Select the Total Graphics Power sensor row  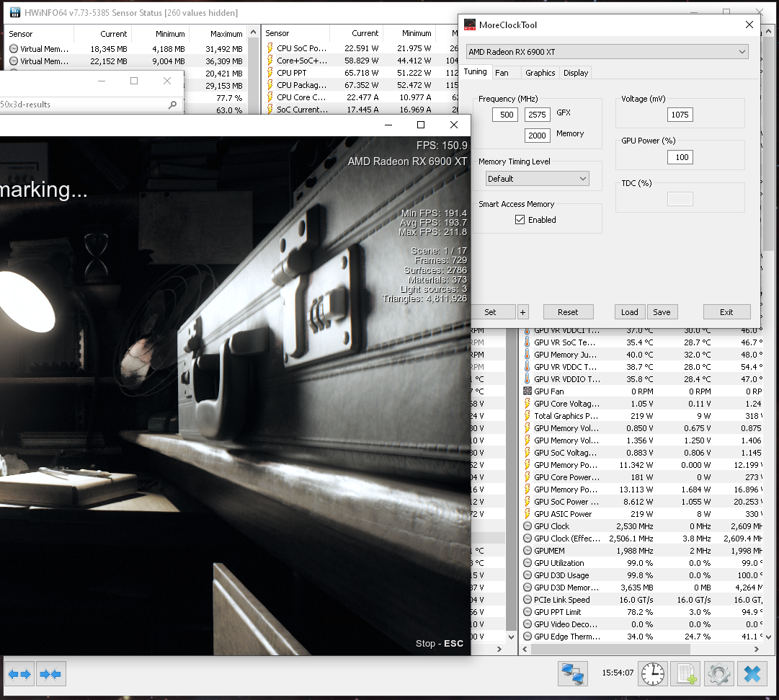pyautogui.click(x=642, y=416)
